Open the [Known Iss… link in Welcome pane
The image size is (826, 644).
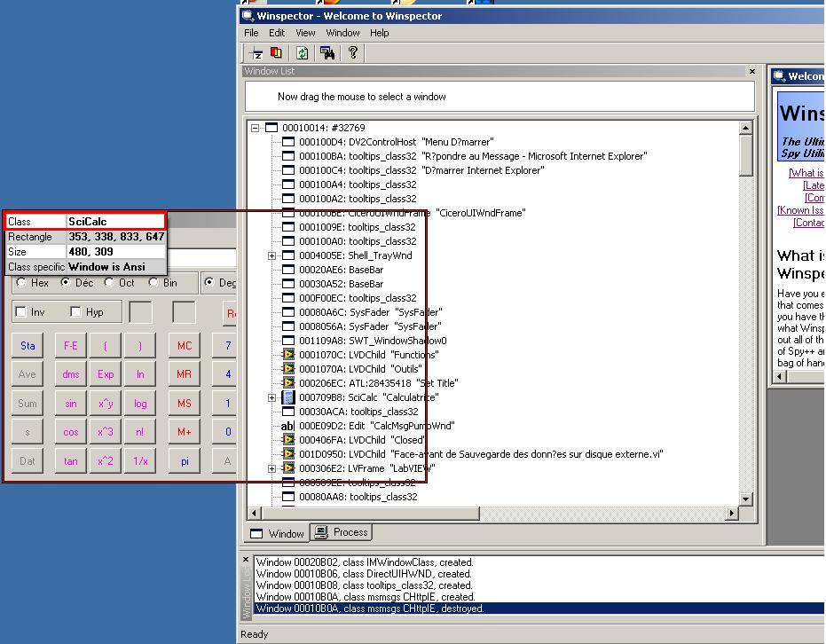[x=800, y=210]
